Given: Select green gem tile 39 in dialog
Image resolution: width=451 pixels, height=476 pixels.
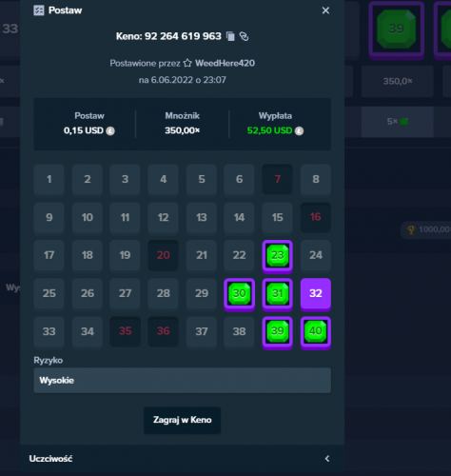Looking at the screenshot, I should 278,332.
